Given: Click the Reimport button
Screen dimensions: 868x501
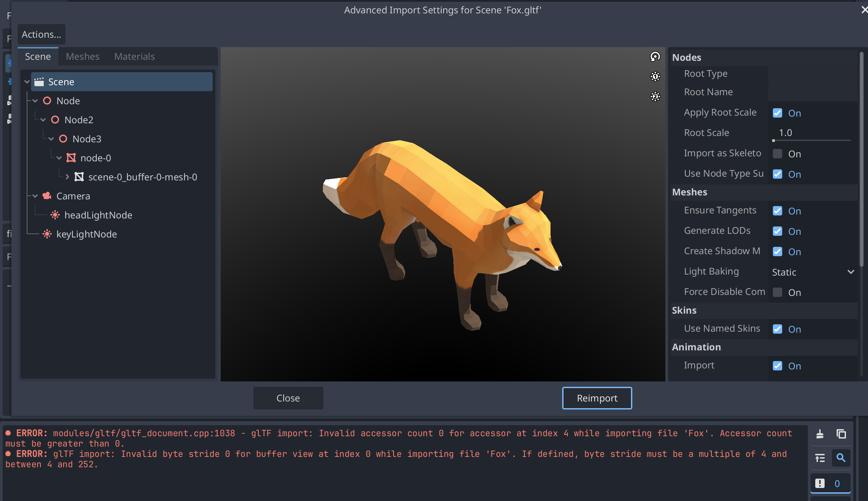Looking at the screenshot, I should (x=597, y=398).
